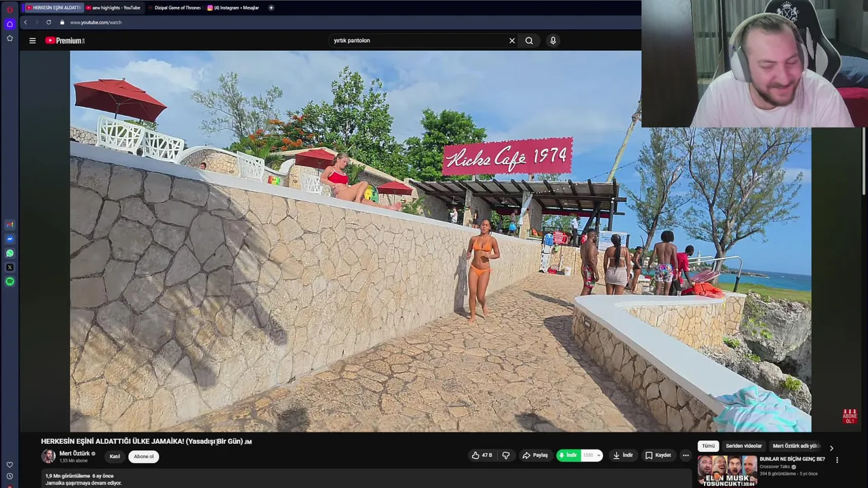This screenshot has width=868, height=488.
Task: Click the grey İndir download button
Action: (623, 455)
